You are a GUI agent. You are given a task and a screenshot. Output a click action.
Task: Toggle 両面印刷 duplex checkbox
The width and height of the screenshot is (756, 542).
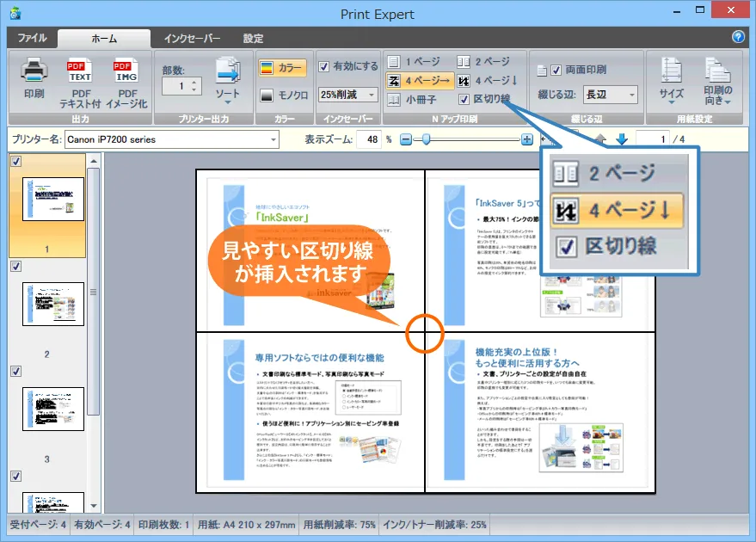[x=556, y=71]
